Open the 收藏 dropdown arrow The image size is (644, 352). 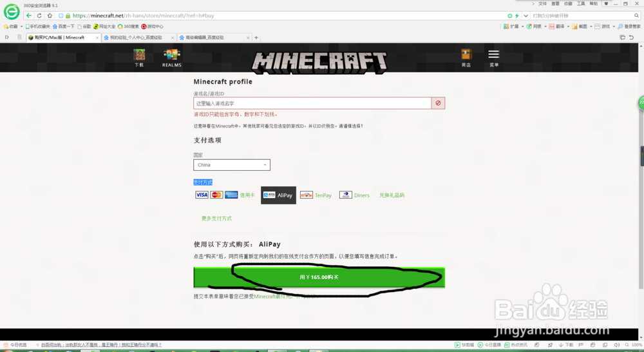click(21, 26)
